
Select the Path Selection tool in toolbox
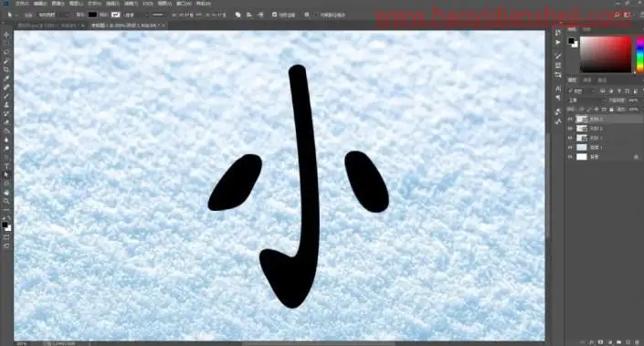click(x=6, y=175)
